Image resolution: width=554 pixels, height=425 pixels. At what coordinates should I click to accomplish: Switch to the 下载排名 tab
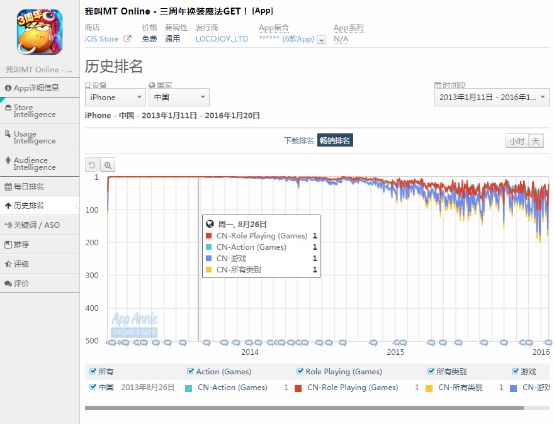(299, 140)
